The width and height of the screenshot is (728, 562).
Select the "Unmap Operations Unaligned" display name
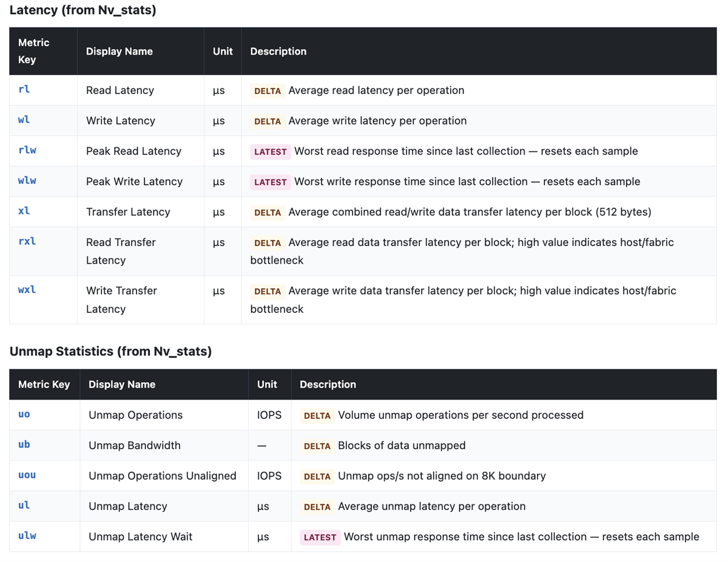[163, 476]
